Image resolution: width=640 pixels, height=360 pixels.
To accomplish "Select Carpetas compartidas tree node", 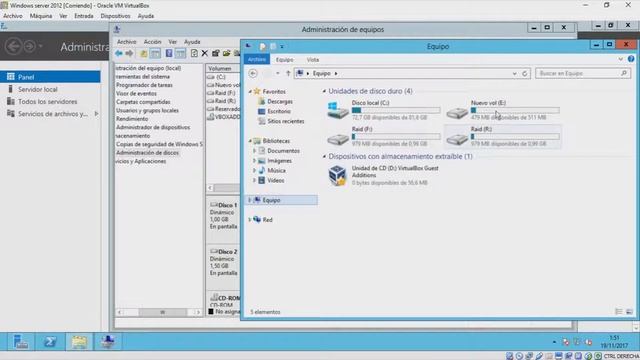I will pyautogui.click(x=143, y=102).
